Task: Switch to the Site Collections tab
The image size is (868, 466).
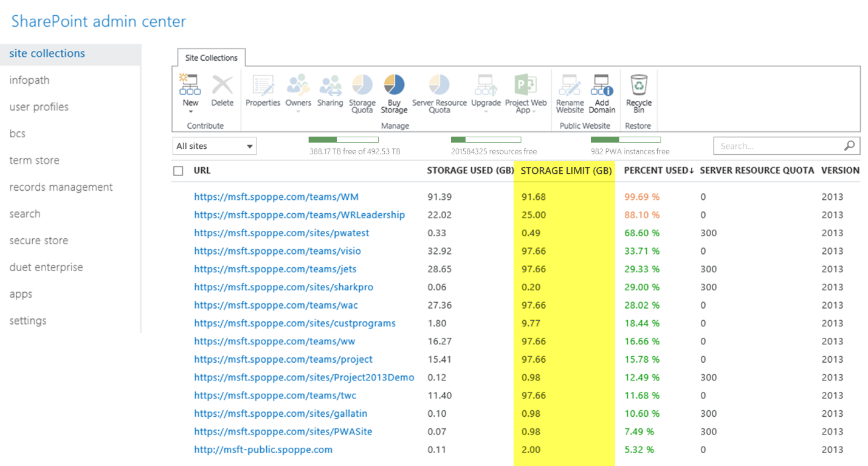Action: [210, 58]
